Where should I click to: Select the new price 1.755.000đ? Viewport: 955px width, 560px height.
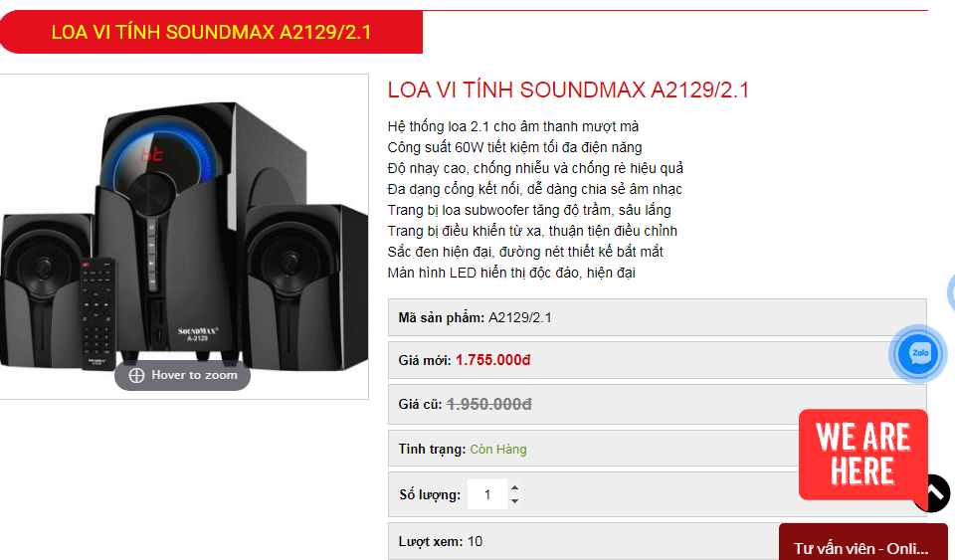(x=492, y=360)
